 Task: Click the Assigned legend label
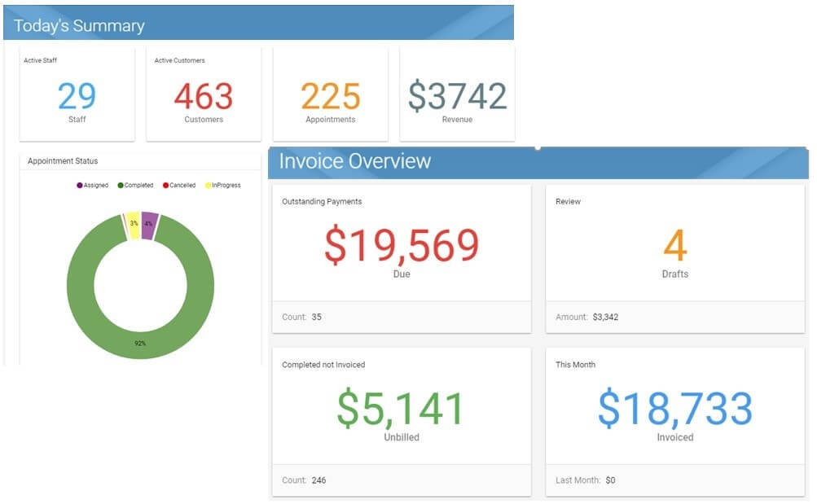click(x=96, y=186)
